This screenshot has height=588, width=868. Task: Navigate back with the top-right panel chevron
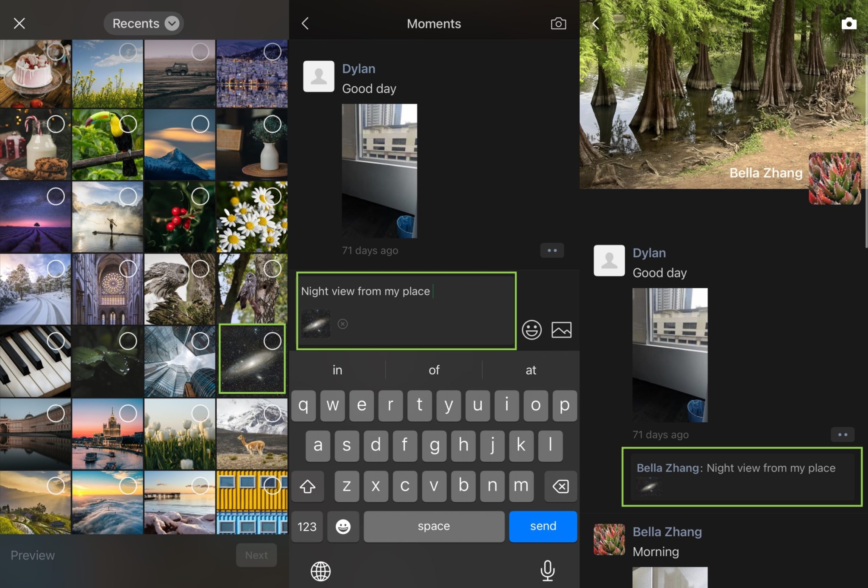(x=595, y=23)
